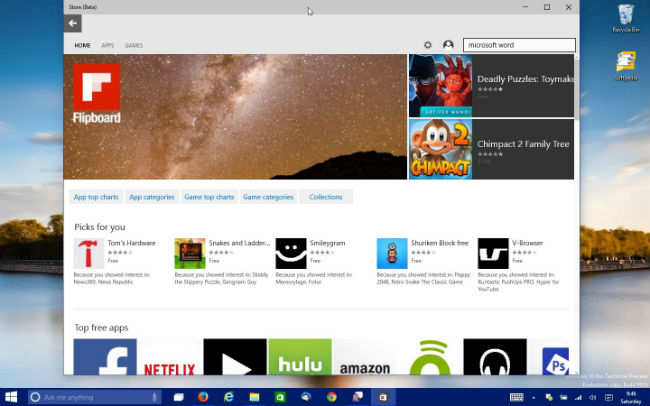The height and width of the screenshot is (406, 650).
Task: Open Task View on the taskbar
Action: (x=179, y=397)
